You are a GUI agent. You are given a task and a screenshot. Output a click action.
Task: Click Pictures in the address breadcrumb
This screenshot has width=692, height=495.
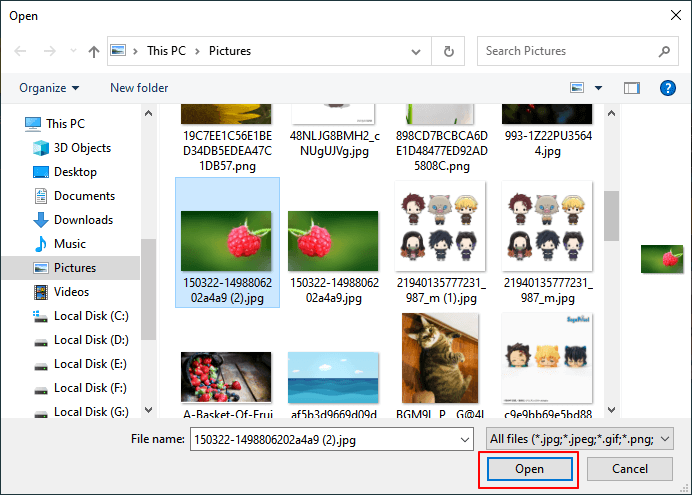tap(230, 51)
